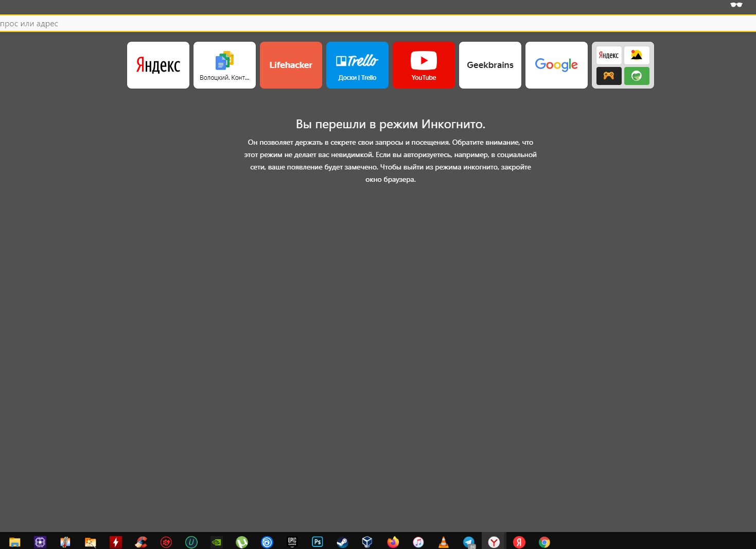Screen dimensions: 756x549
Task: Click the white Yandex Browser taskbar icon
Action: click(494, 542)
